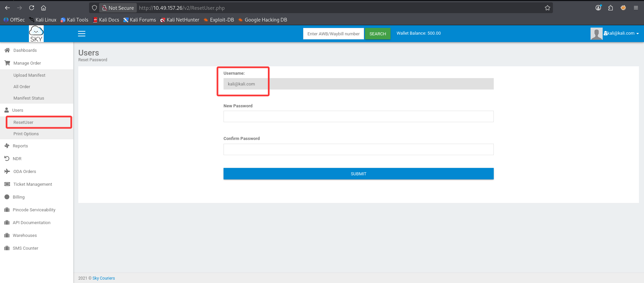644x283 pixels.
Task: Click the disabled Username field
Action: tap(358, 84)
